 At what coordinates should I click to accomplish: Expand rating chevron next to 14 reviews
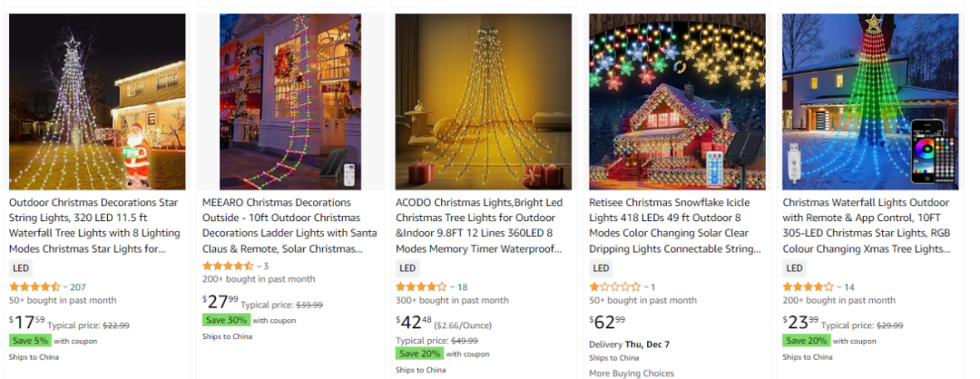[838, 287]
